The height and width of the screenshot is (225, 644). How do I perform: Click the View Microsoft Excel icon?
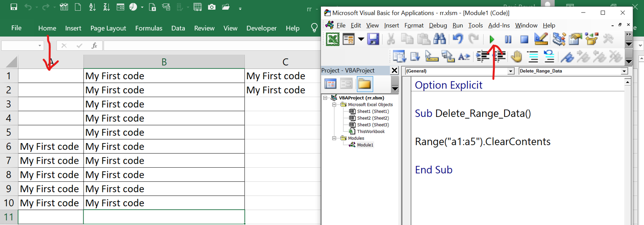tap(333, 39)
